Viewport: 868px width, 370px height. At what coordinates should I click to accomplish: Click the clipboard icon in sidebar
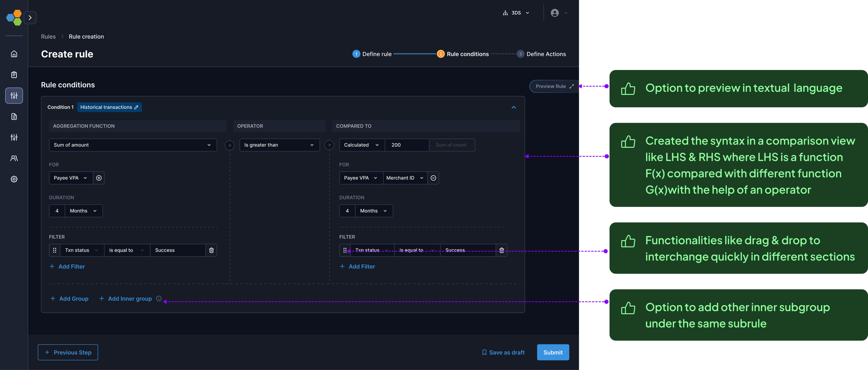click(14, 75)
